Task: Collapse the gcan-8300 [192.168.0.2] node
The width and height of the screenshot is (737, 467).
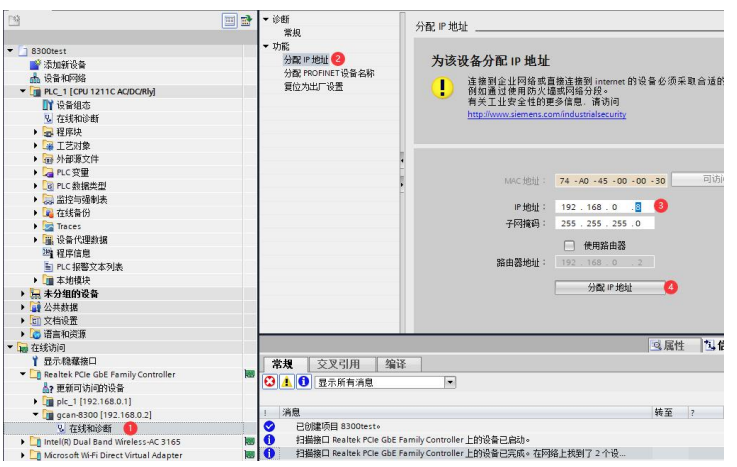Action: coord(35,415)
